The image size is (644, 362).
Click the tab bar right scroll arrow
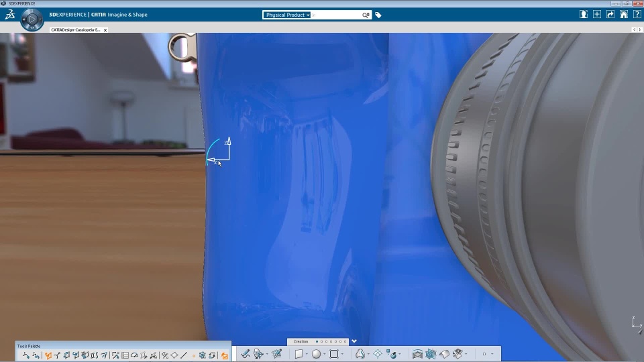pos(639,29)
